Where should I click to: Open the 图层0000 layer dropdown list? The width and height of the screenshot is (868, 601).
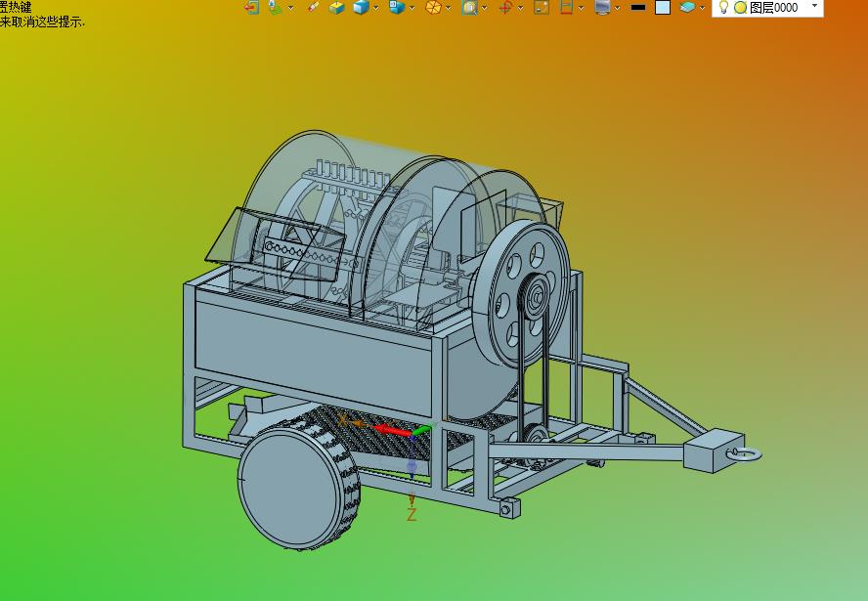[815, 6]
